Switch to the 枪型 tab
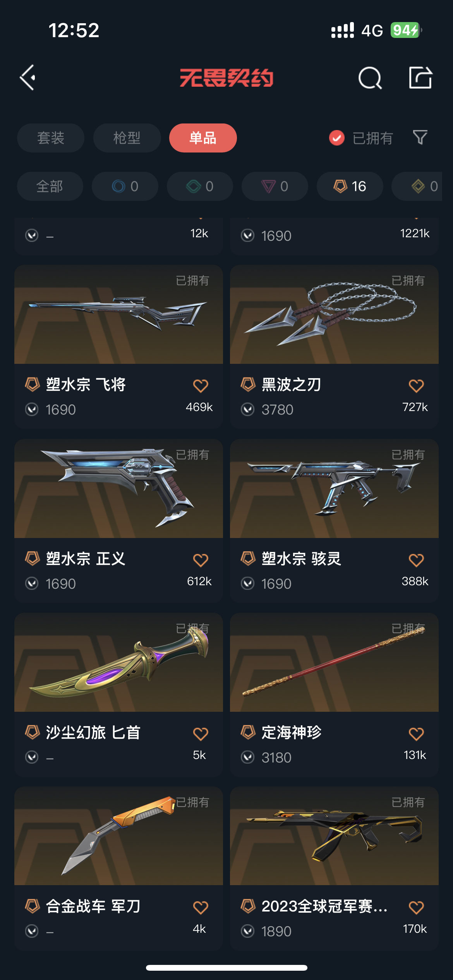 [127, 138]
